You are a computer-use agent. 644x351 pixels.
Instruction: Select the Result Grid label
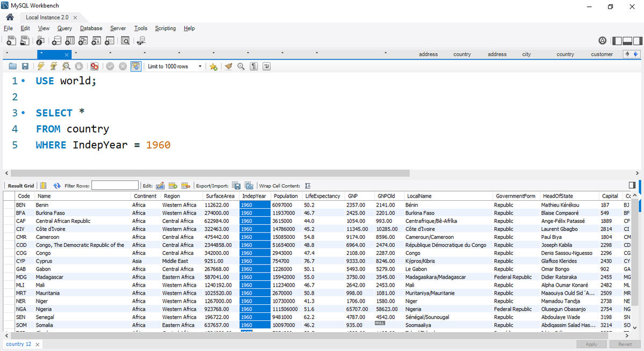(21, 186)
